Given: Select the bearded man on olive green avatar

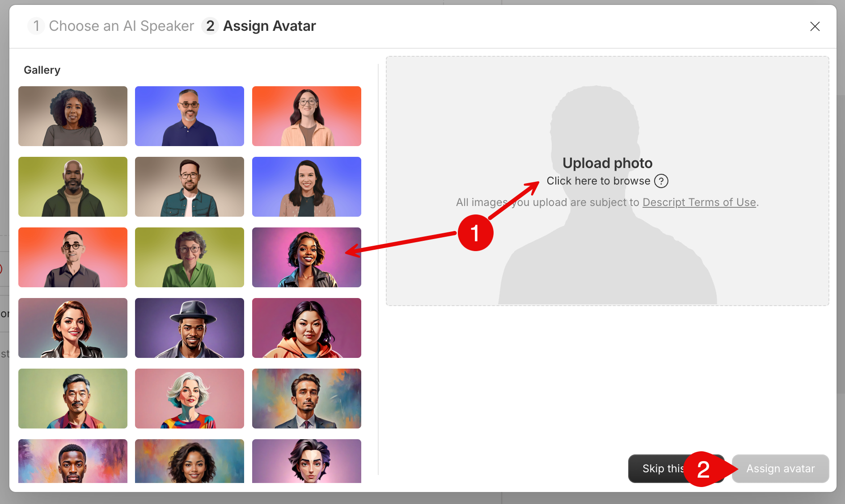Looking at the screenshot, I should pos(73,187).
